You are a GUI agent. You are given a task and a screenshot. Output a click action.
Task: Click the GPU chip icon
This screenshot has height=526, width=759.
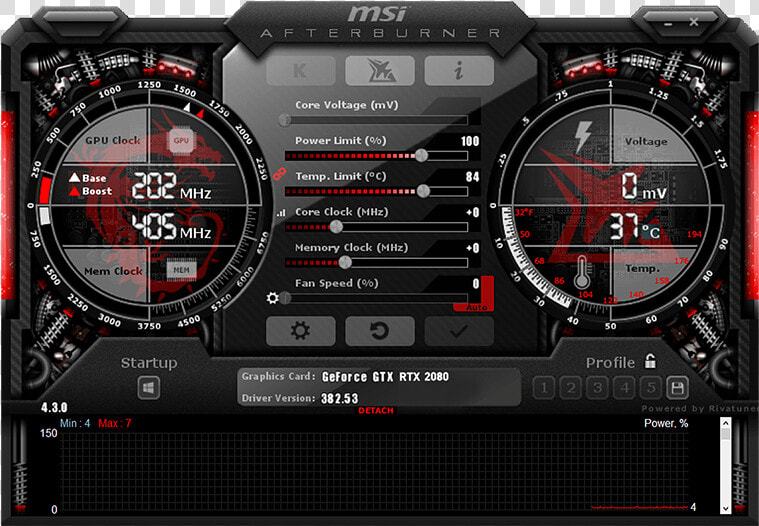pos(181,141)
